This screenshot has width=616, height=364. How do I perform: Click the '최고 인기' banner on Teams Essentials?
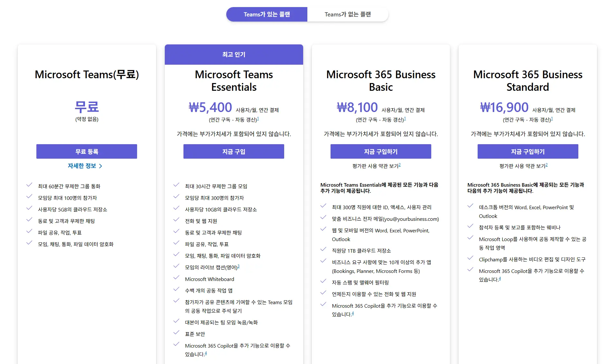[x=234, y=54]
